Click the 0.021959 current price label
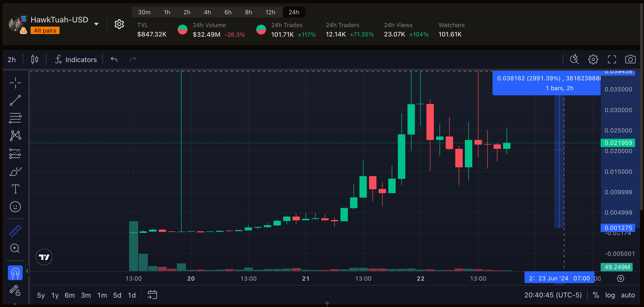 pyautogui.click(x=618, y=143)
